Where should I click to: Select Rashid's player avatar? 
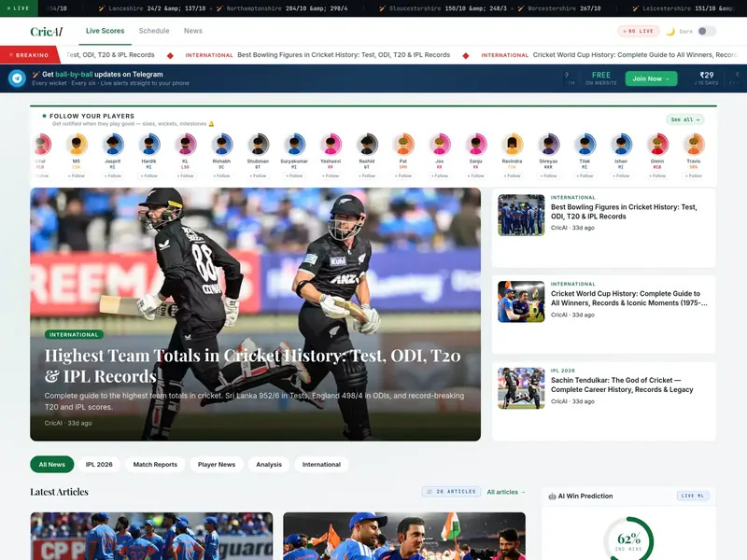pos(367,145)
